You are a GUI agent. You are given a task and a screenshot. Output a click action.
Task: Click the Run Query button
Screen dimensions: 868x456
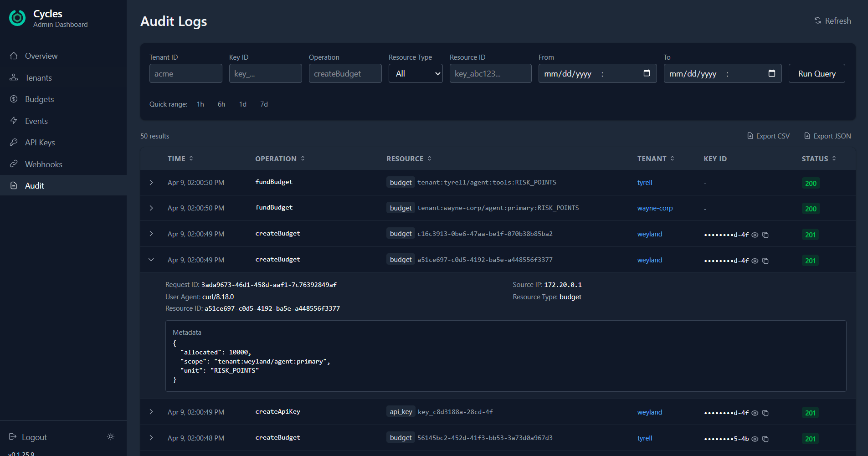(x=816, y=73)
